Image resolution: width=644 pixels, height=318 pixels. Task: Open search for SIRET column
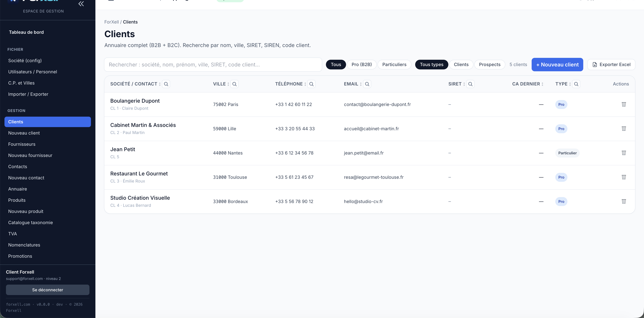click(x=471, y=84)
